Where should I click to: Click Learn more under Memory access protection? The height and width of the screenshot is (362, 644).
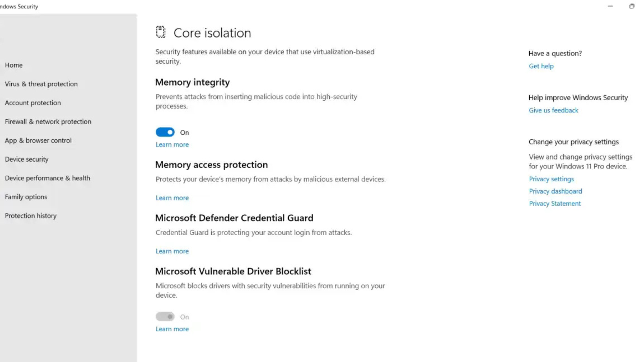tap(172, 198)
